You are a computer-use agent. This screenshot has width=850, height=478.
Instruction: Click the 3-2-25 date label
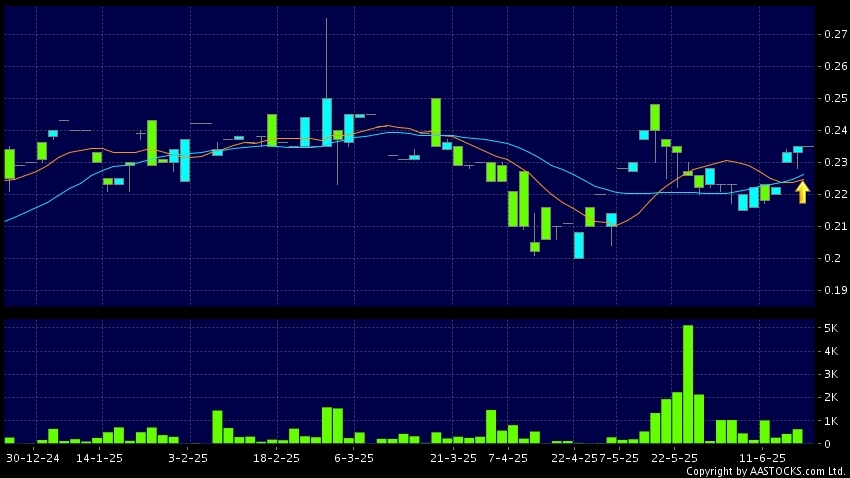click(x=188, y=458)
